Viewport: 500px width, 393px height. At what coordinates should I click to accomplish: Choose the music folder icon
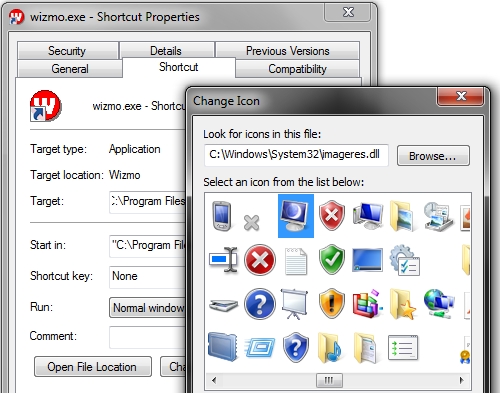(x=330, y=348)
